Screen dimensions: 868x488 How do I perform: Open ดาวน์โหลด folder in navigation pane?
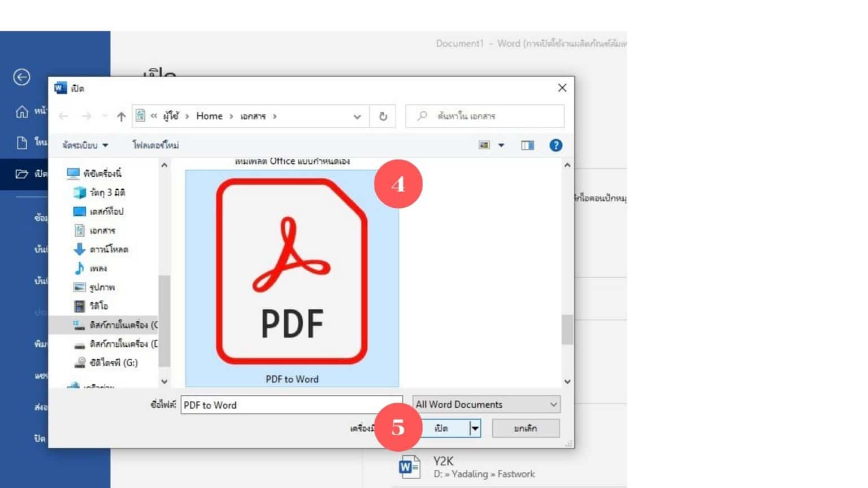tap(101, 249)
